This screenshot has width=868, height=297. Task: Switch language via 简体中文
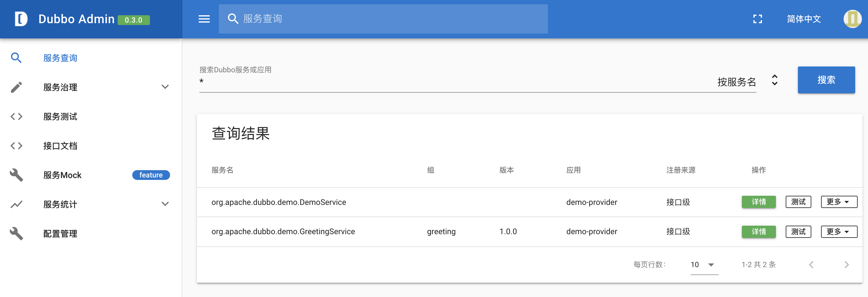pyautogui.click(x=804, y=19)
